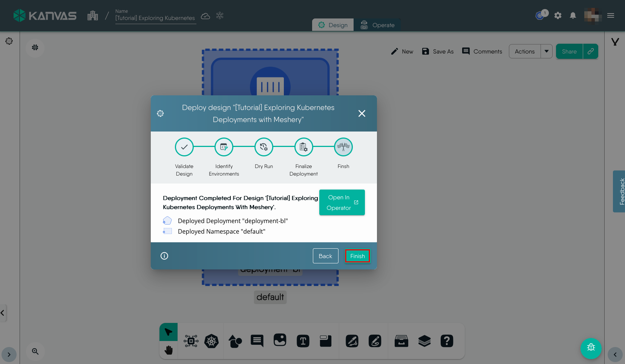Click the notifications bell icon
This screenshot has width=625, height=364.
tap(573, 15)
